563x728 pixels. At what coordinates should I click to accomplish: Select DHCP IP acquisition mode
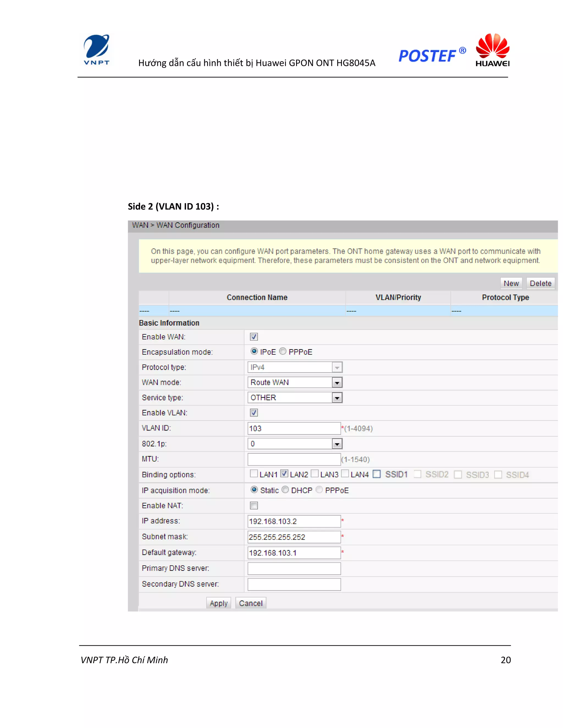(x=285, y=490)
